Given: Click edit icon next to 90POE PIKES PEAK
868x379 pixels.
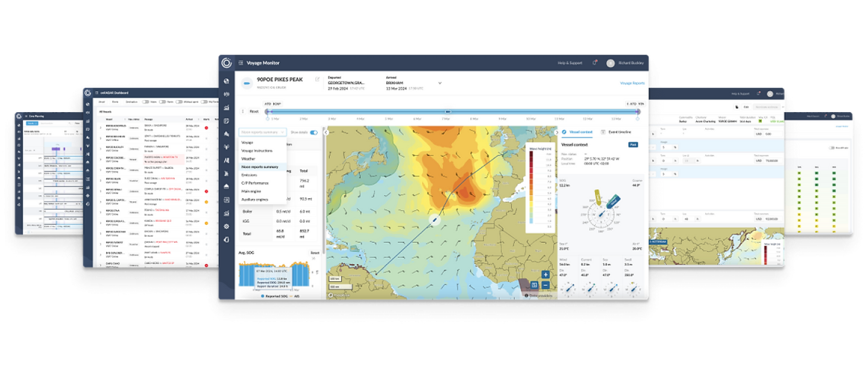Looking at the screenshot, I should point(318,79).
